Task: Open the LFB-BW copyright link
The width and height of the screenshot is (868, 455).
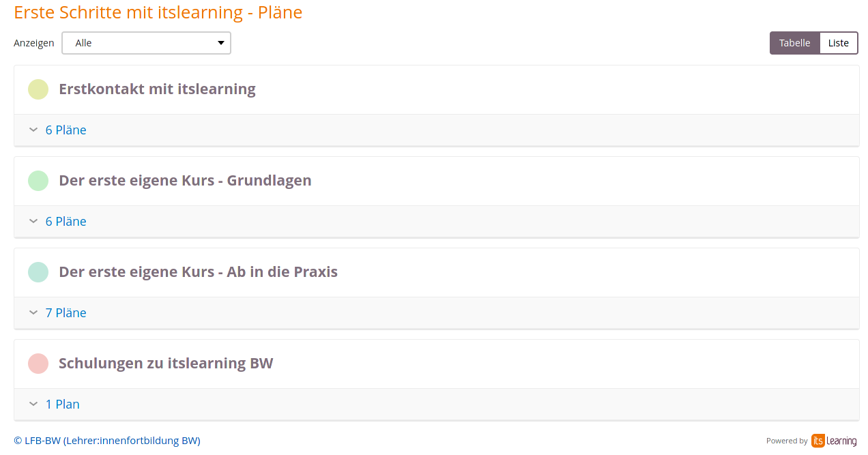Action: coord(107,441)
